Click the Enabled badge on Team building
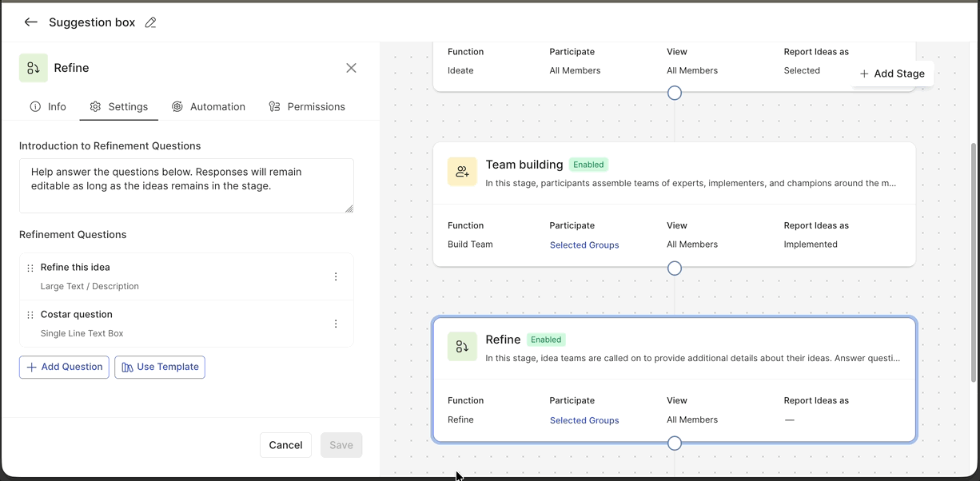 click(x=588, y=164)
